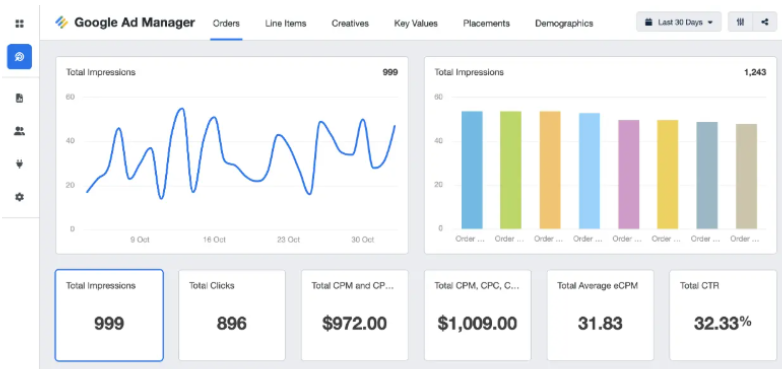Viewport: 784px width, 369px height.
Task: Click the 30 Oct axis label
Action: point(362,240)
